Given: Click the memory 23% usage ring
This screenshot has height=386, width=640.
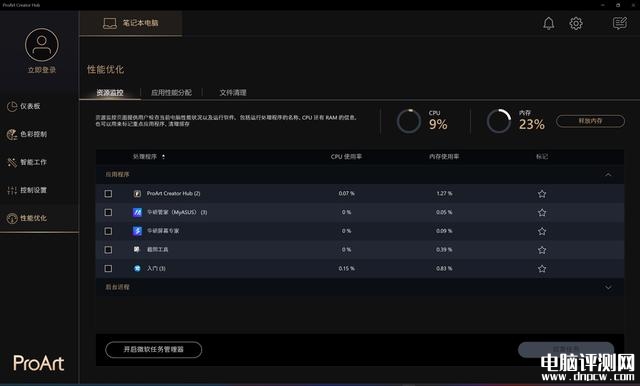Looking at the screenshot, I should pos(499,121).
